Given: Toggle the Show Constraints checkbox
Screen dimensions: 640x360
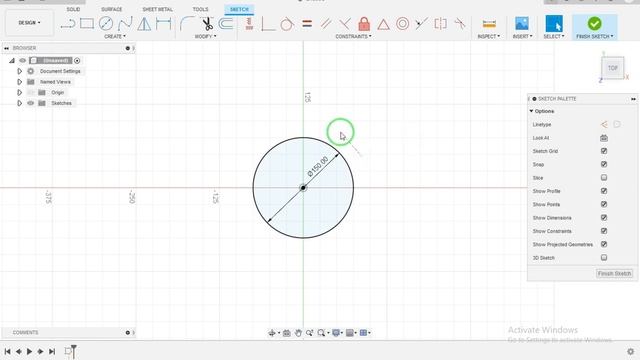Looking at the screenshot, I should 604,231.
